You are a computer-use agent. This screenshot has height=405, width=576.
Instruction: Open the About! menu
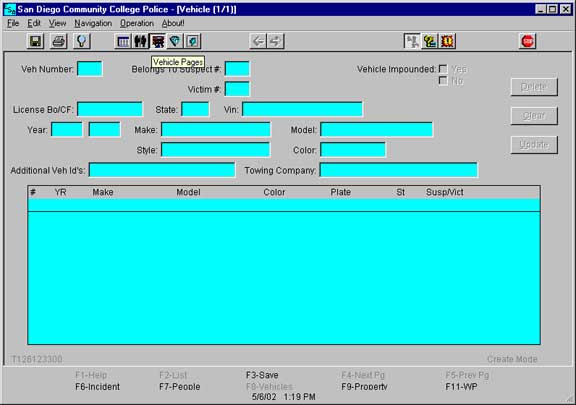(x=173, y=24)
